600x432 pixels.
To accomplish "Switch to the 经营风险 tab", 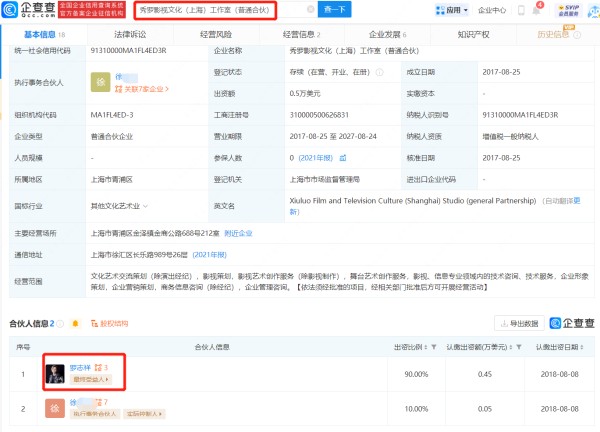I will tap(216, 35).
